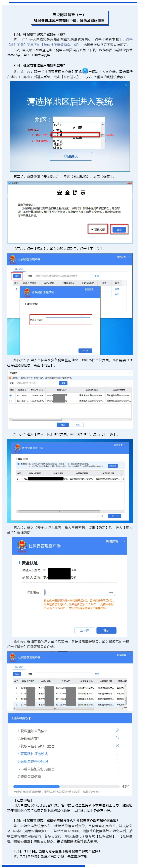Close the 安全提示 window with the red X
This screenshot has height=868, width=141.
click(x=129, y=183)
